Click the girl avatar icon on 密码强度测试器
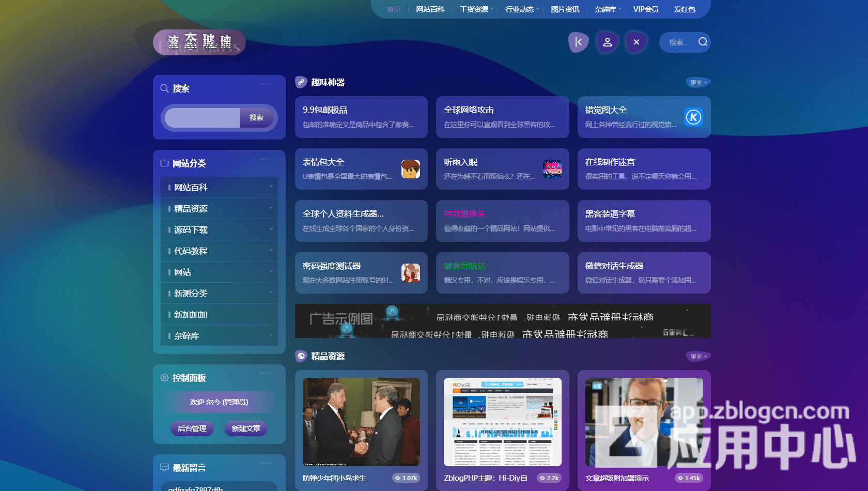 (x=411, y=273)
